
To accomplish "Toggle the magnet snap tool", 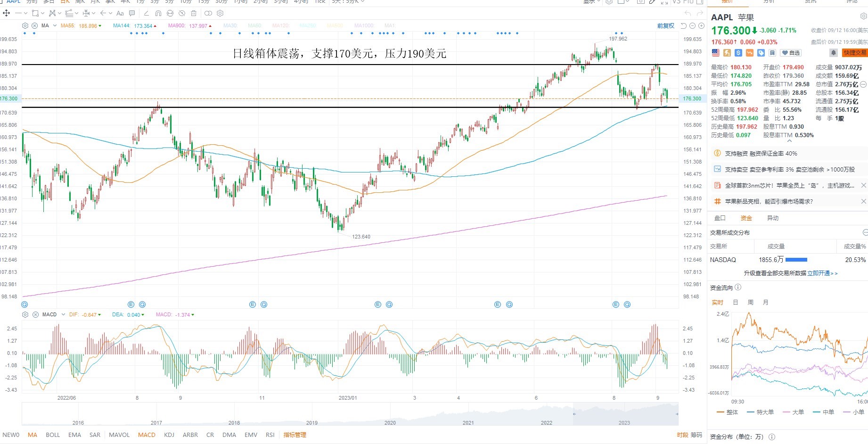I will click(x=158, y=13).
